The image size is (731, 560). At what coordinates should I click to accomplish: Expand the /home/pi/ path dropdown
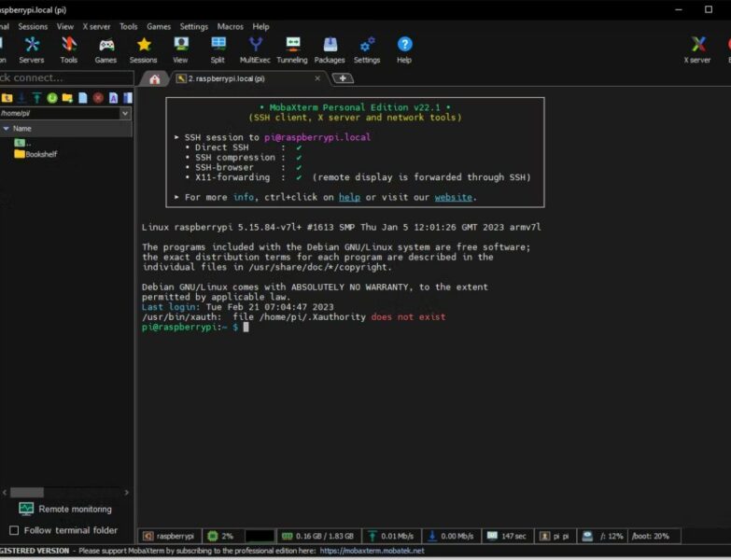coord(125,113)
